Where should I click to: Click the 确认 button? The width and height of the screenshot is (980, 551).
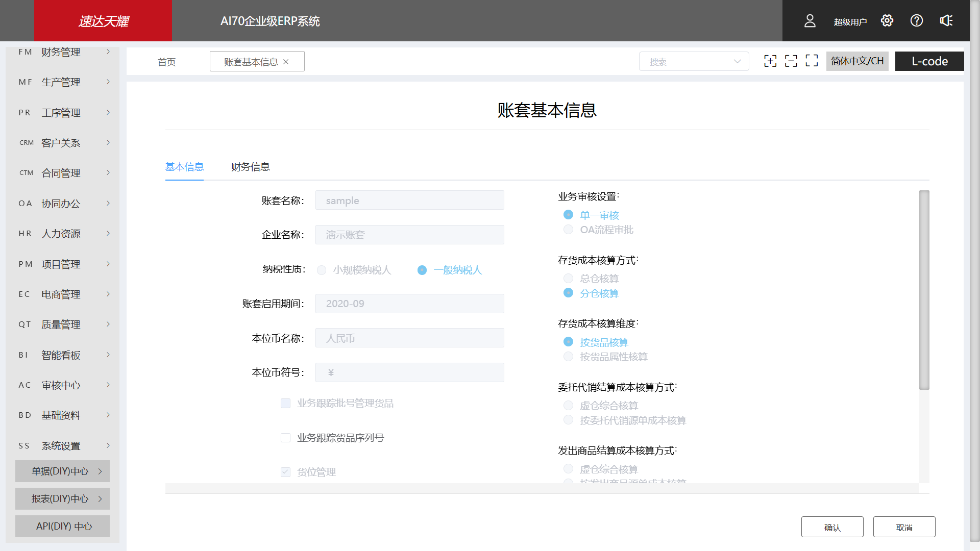(832, 527)
